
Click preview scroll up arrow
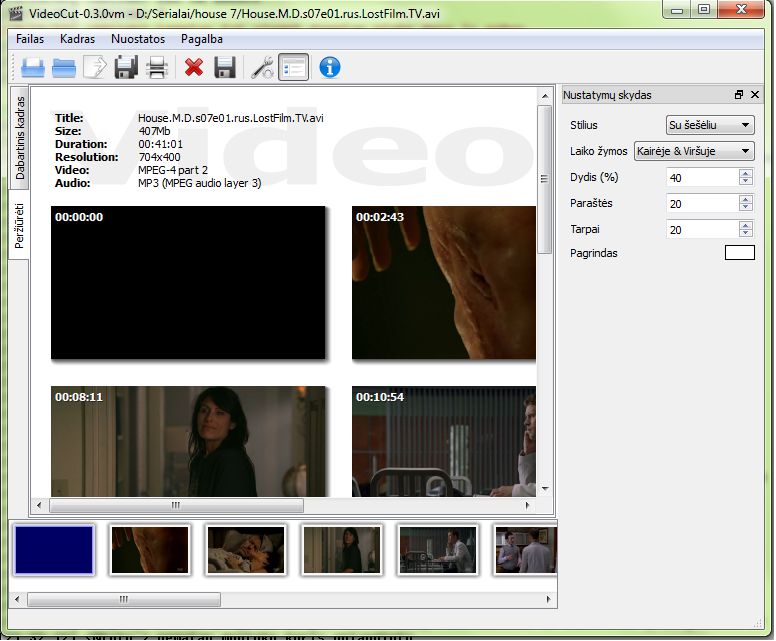(x=544, y=96)
